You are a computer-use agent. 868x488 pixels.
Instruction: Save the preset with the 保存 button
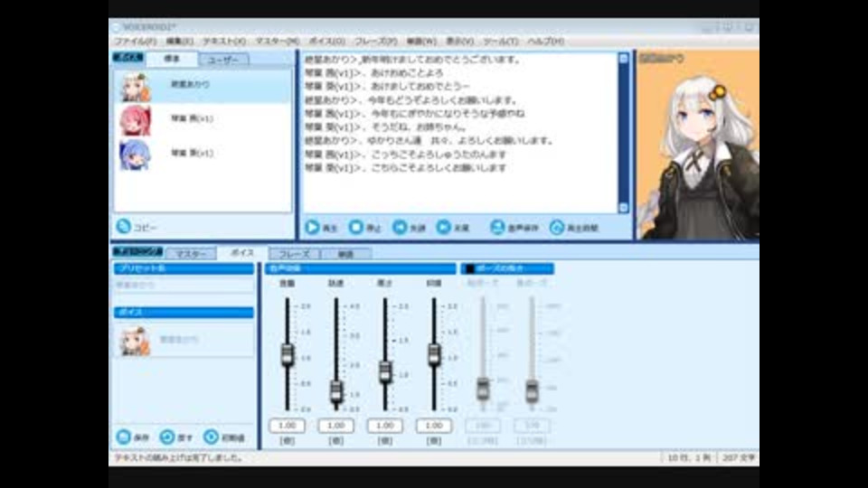133,437
